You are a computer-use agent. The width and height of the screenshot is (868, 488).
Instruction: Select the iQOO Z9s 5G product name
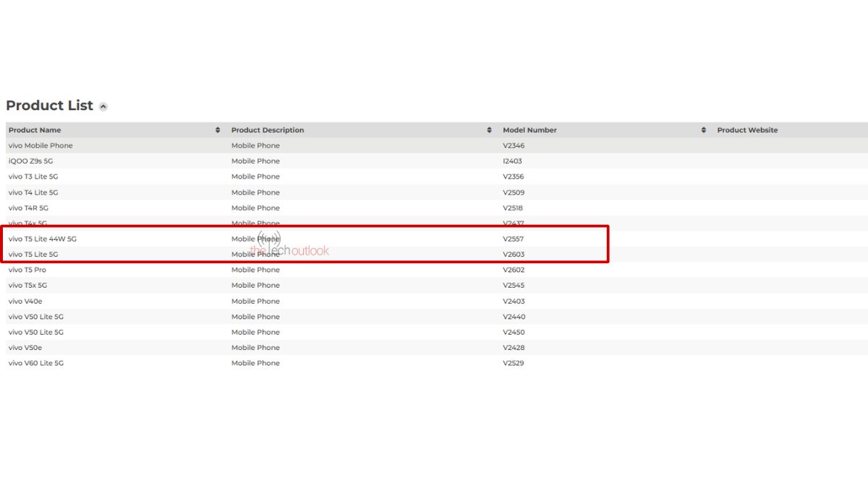(x=33, y=161)
